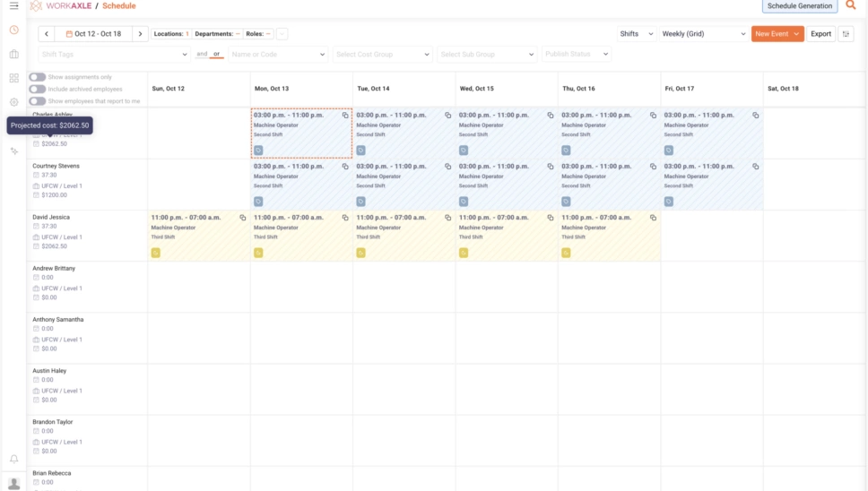The width and height of the screenshot is (868, 491).
Task: Click the Locations filter
Action: [171, 34]
